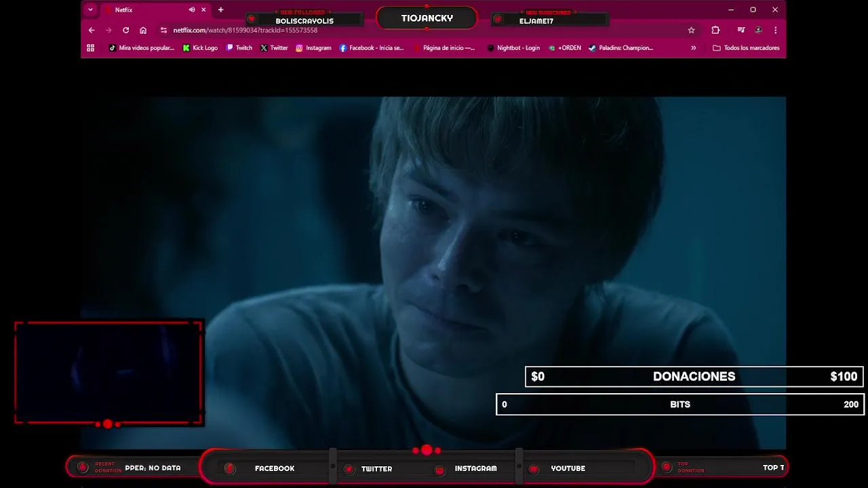The image size is (868, 488).
Task: Click the BITS goal bar
Action: (x=680, y=404)
